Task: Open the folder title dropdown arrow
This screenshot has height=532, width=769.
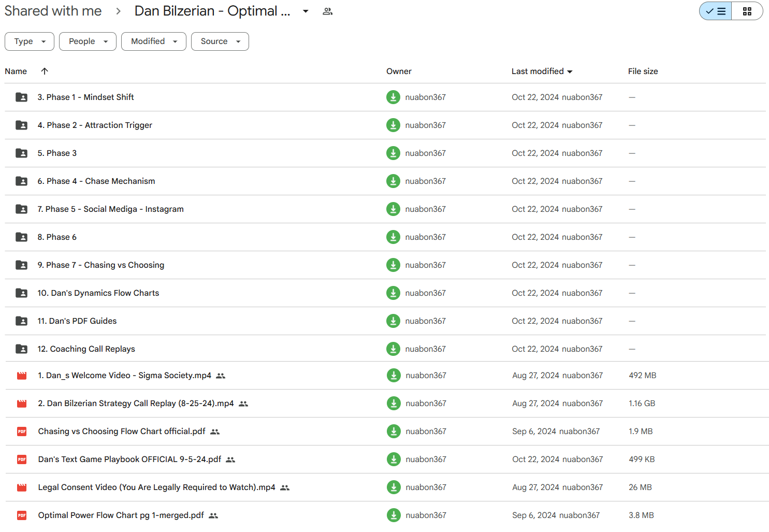Action: (306, 11)
